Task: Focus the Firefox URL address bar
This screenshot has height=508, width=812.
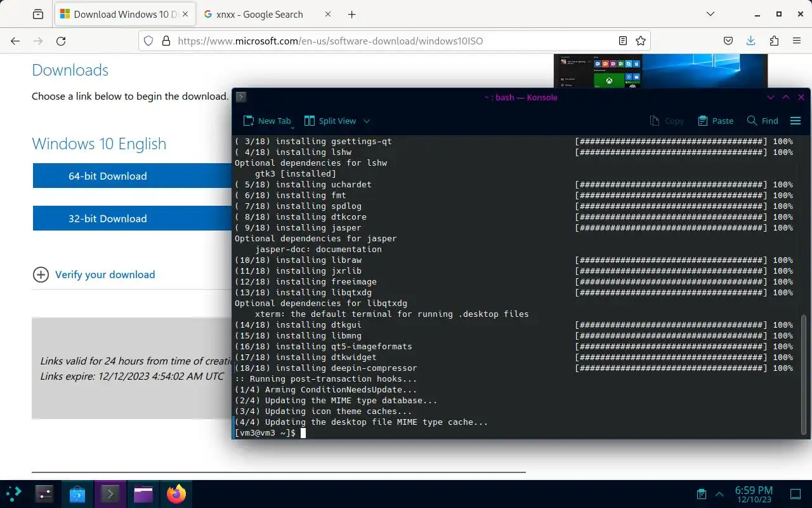Action: point(394,41)
